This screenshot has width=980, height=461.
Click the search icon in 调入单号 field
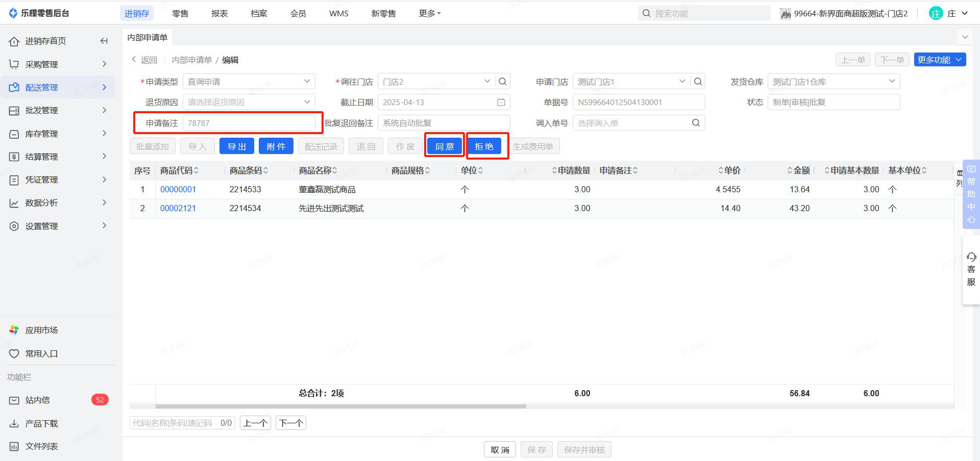pos(696,123)
